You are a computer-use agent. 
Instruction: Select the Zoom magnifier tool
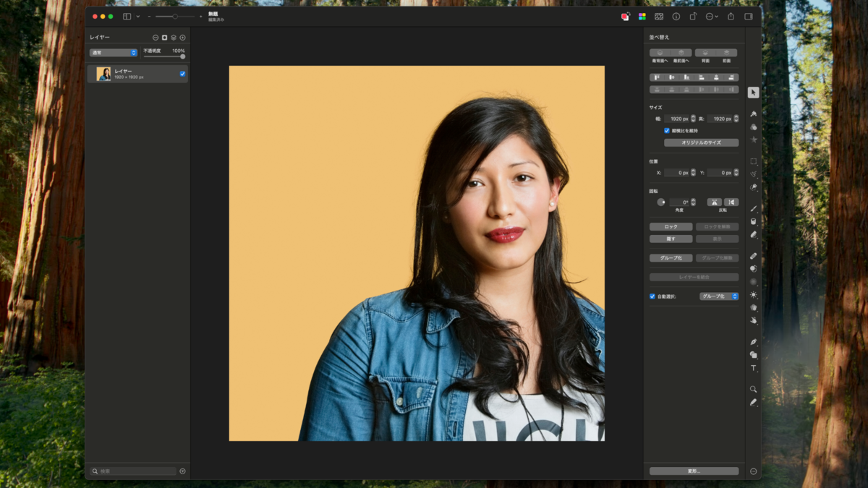point(753,389)
